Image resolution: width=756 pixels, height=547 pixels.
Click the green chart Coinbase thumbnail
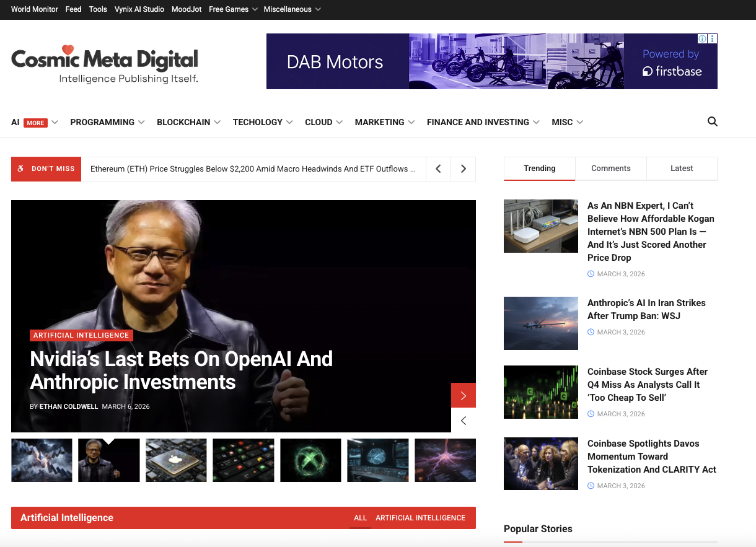click(541, 392)
